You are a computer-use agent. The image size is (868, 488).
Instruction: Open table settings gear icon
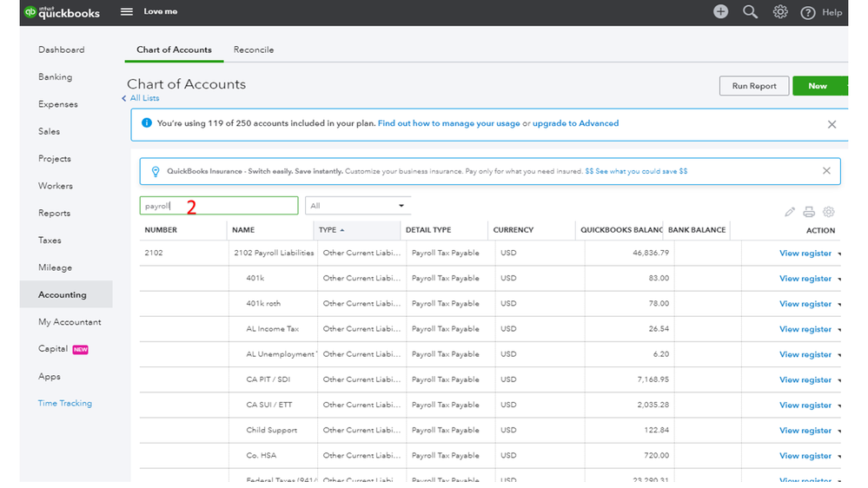tap(829, 212)
